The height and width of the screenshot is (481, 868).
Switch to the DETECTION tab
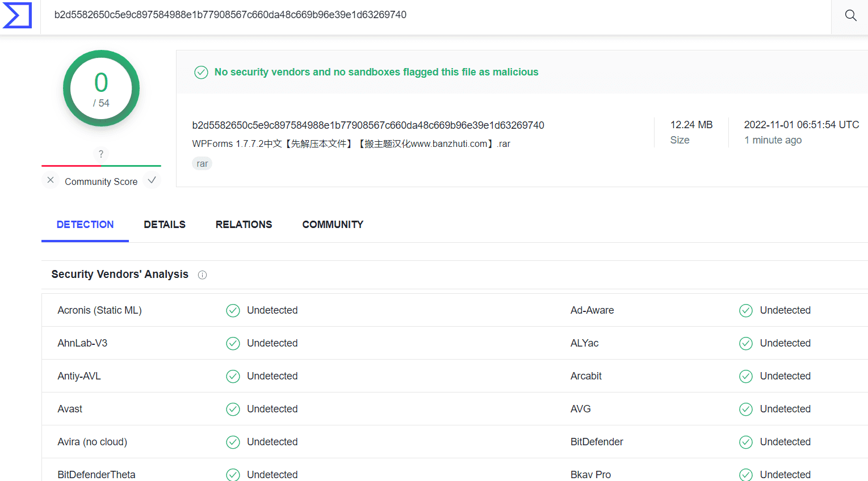pyautogui.click(x=85, y=225)
